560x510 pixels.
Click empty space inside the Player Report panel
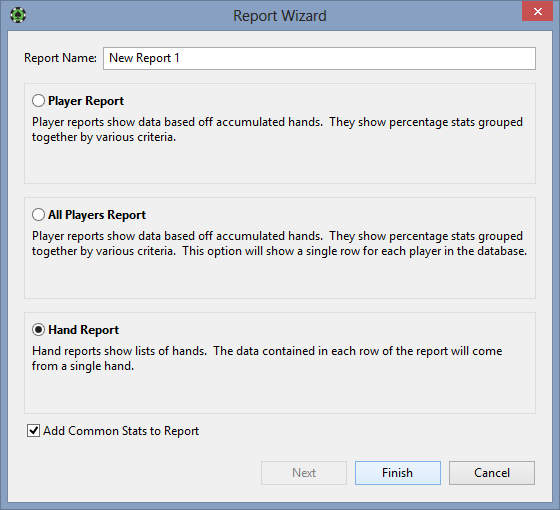tap(280, 164)
